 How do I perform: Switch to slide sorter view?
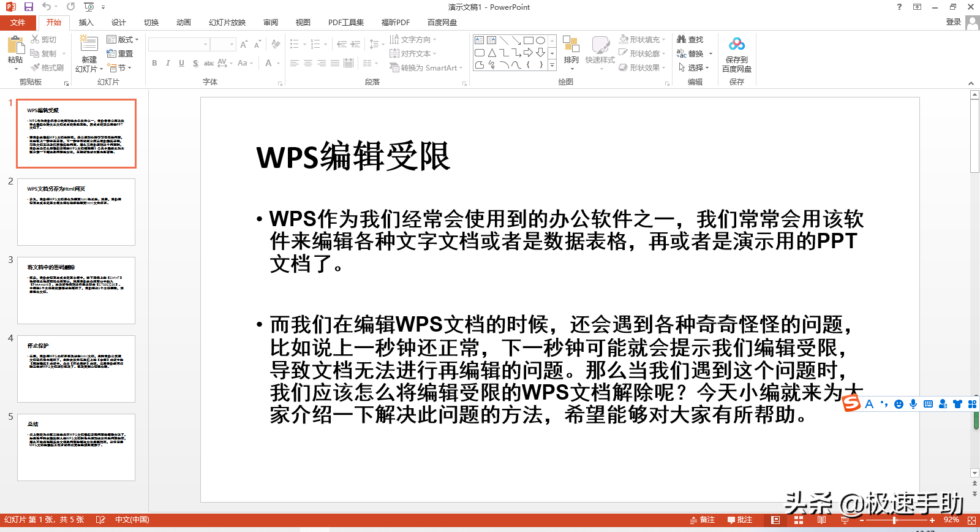click(x=799, y=520)
